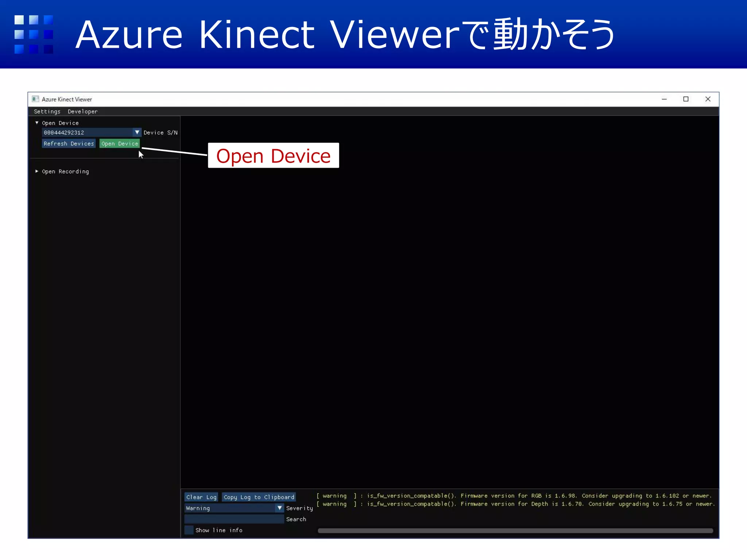Maximize the Azure Kinect Viewer window
This screenshot has width=747, height=560.
click(x=686, y=99)
